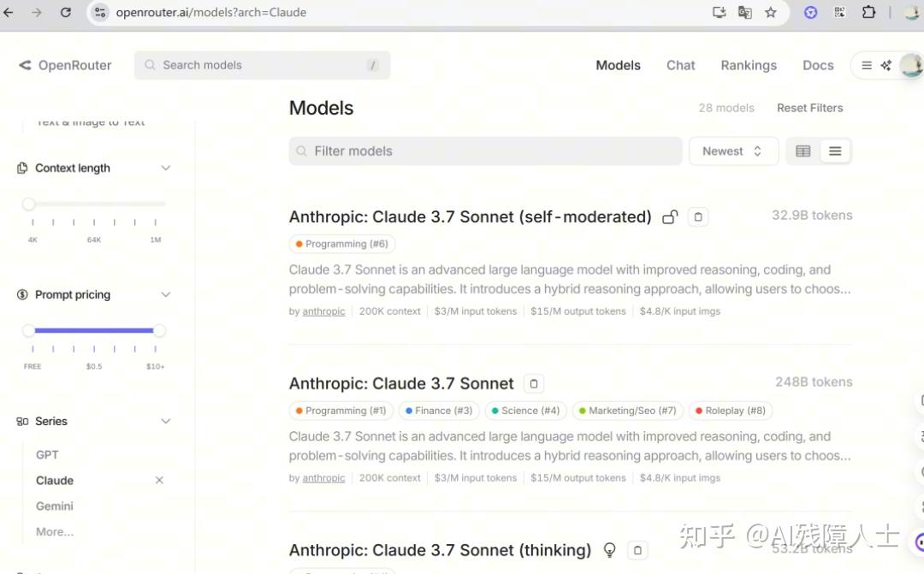The width and height of the screenshot is (924, 574).
Task: Click the Prompt pricing dollar icon
Action: tap(22, 294)
